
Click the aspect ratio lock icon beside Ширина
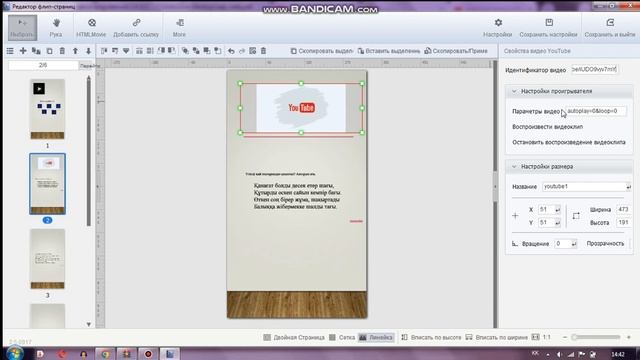[x=576, y=216]
